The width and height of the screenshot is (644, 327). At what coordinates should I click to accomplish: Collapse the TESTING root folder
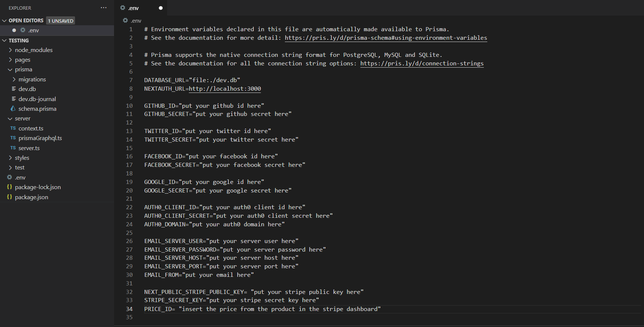[4, 41]
